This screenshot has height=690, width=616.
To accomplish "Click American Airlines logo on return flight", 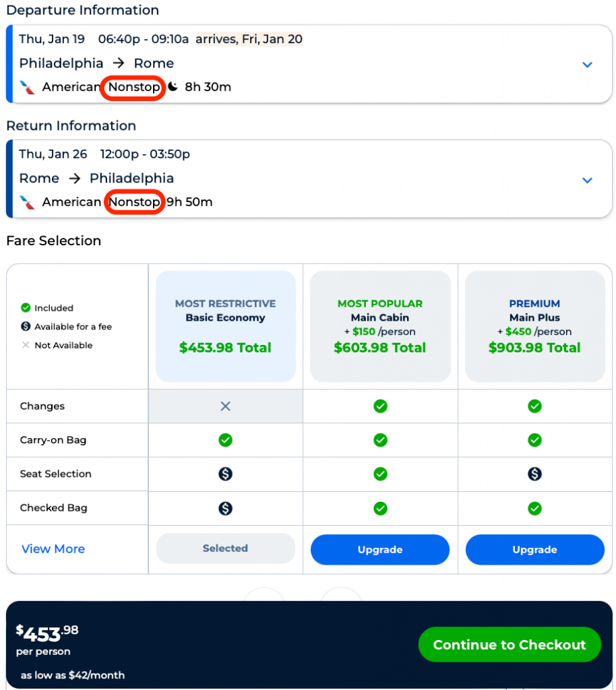I will pyautogui.click(x=28, y=202).
